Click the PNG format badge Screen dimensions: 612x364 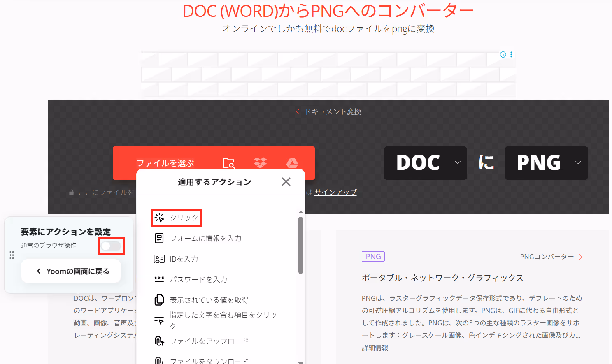373,256
